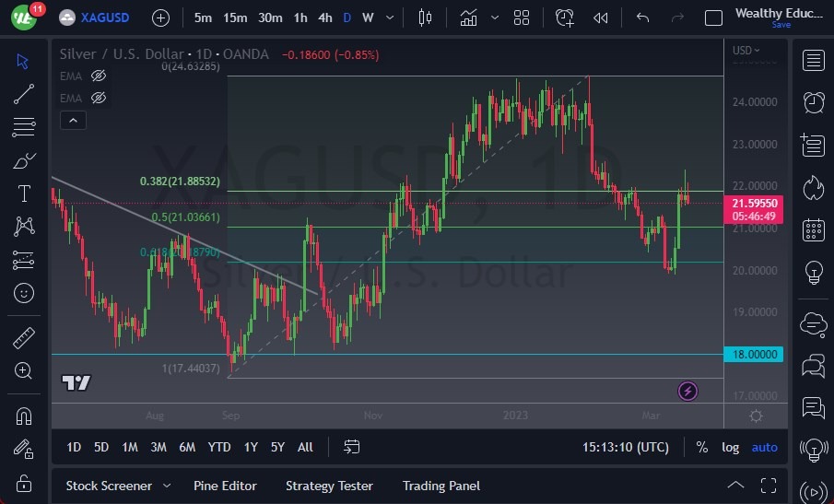
Task: Open the data window news panel
Action: (813, 145)
